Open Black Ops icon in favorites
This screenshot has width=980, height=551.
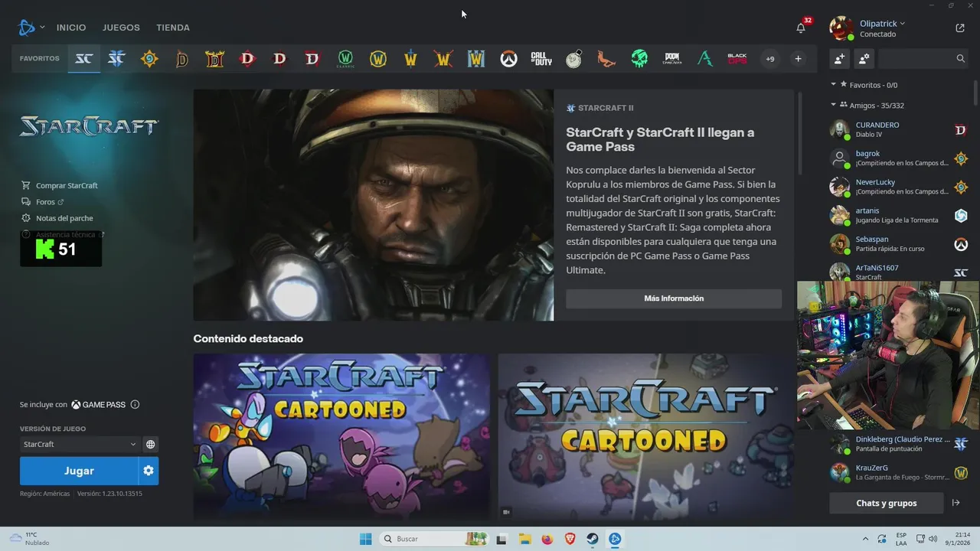point(737,59)
